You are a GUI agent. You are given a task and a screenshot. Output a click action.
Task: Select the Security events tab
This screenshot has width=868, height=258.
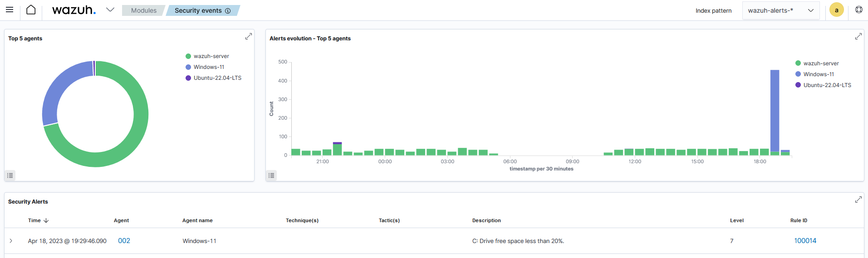tap(202, 10)
